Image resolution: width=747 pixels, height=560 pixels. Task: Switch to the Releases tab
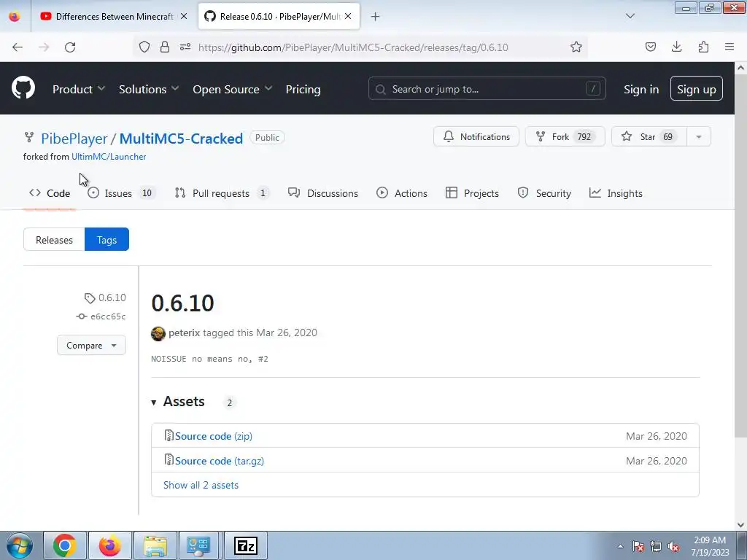[54, 239]
